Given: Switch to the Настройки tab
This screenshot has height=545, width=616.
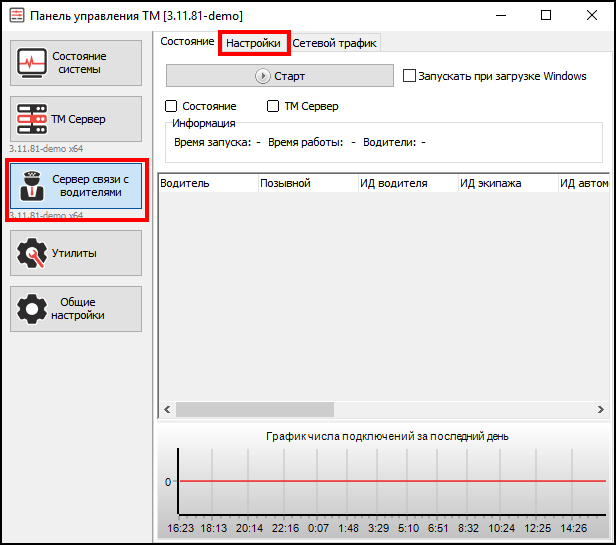Looking at the screenshot, I should click(253, 43).
